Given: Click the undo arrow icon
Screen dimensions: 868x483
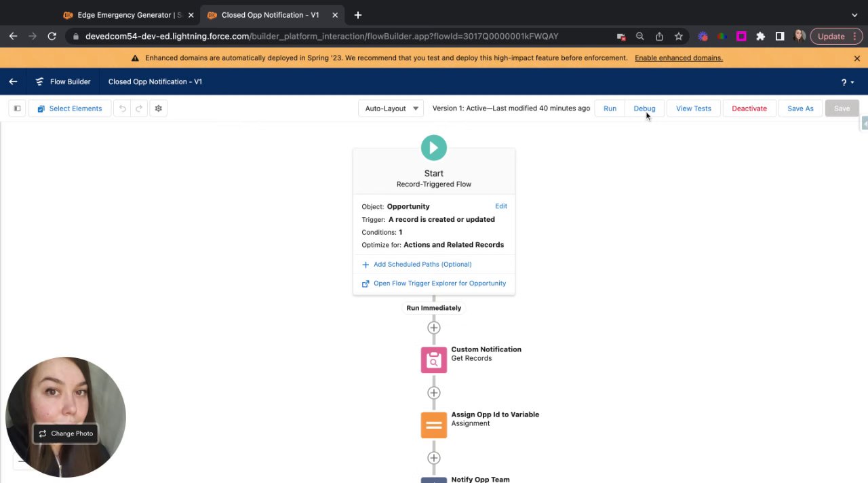Looking at the screenshot, I should [x=123, y=109].
